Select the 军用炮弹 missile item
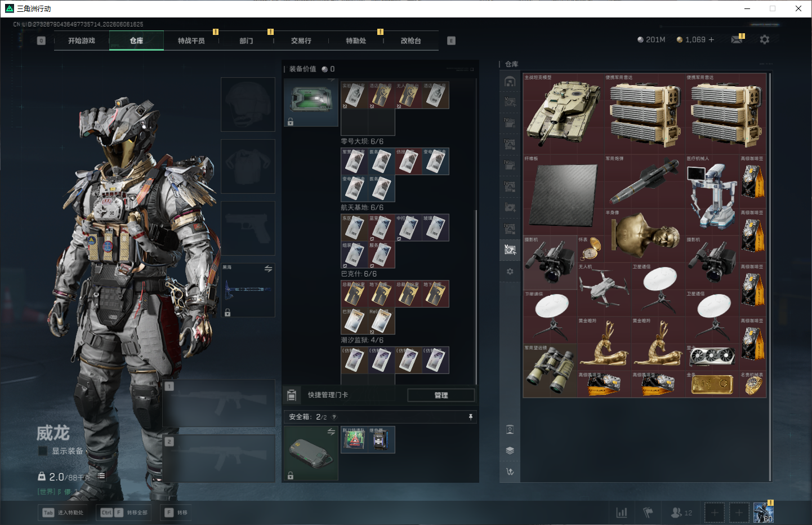Image resolution: width=812 pixels, height=525 pixels. [x=645, y=182]
